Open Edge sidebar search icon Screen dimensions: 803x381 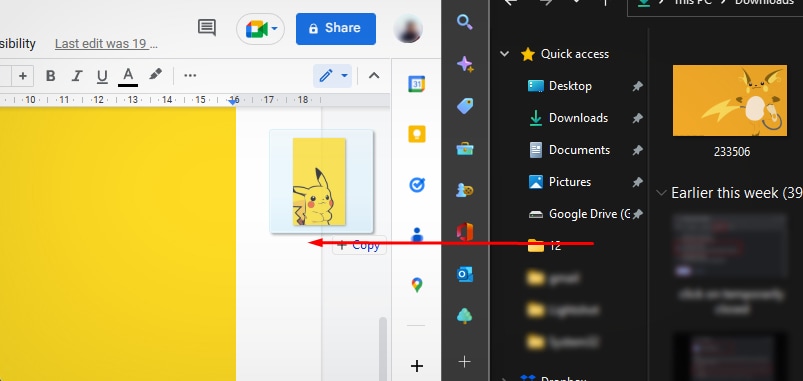tap(464, 23)
